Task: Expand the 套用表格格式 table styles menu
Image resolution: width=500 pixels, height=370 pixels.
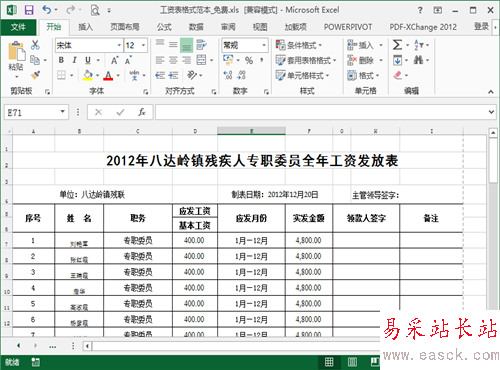Action: (306, 60)
